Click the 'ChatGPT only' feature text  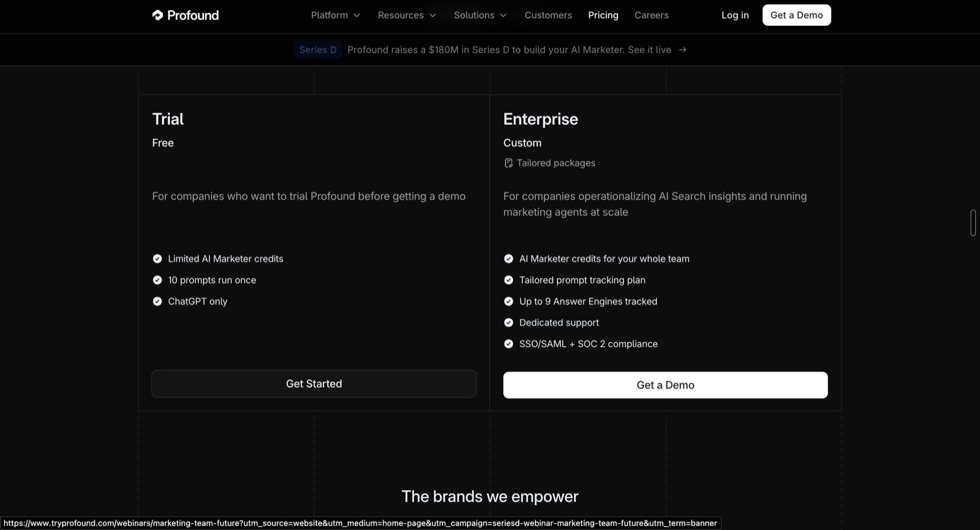pyautogui.click(x=198, y=301)
